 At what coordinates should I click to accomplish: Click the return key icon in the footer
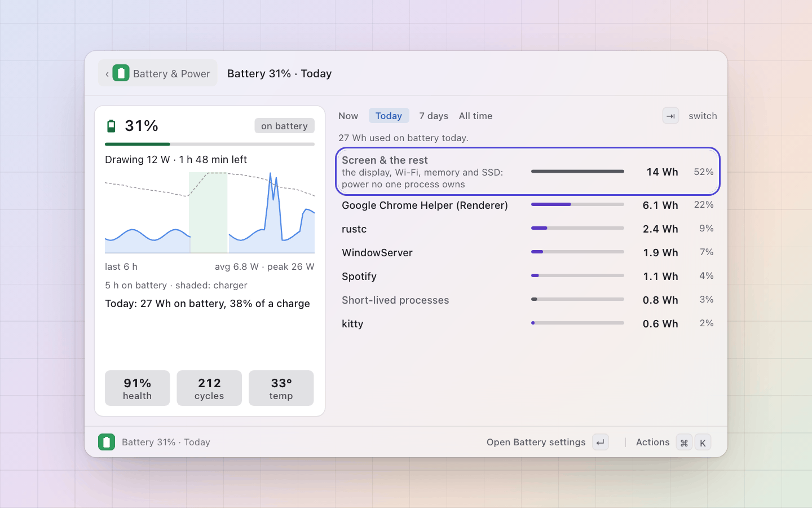point(601,443)
